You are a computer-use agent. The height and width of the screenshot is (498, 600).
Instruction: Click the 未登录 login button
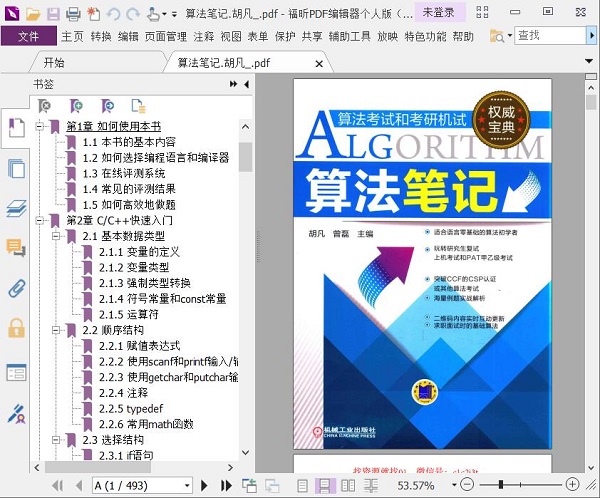pos(439,13)
